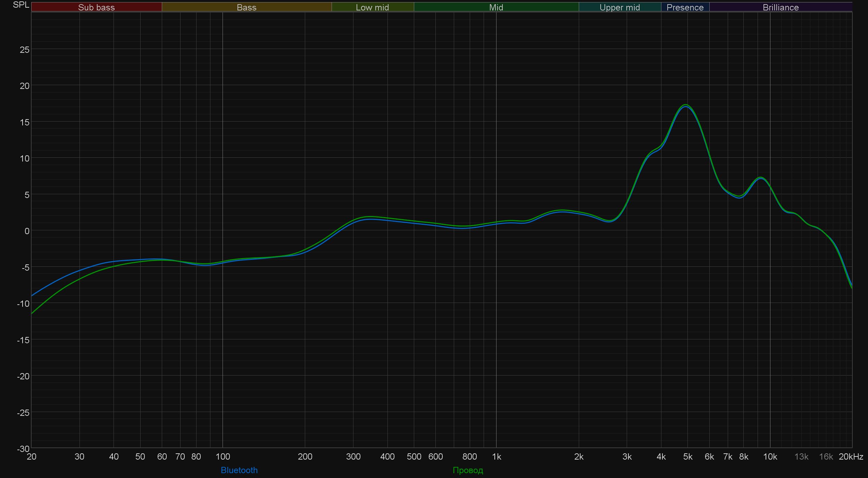Select the Mid band header
Screen dimensions: 868x478
click(x=496, y=7)
